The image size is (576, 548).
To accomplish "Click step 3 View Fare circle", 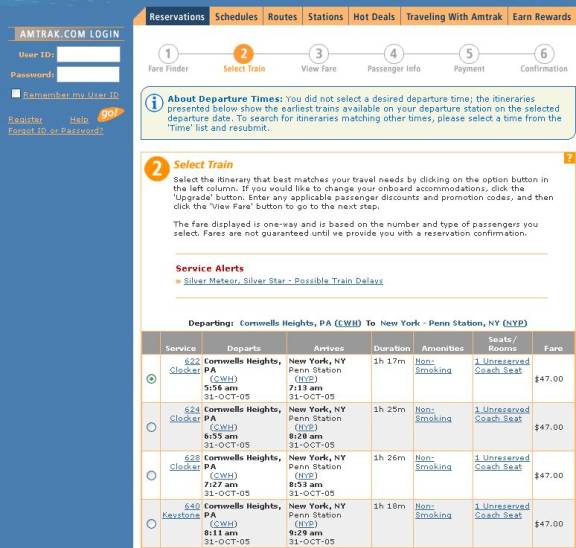I will tap(318, 54).
